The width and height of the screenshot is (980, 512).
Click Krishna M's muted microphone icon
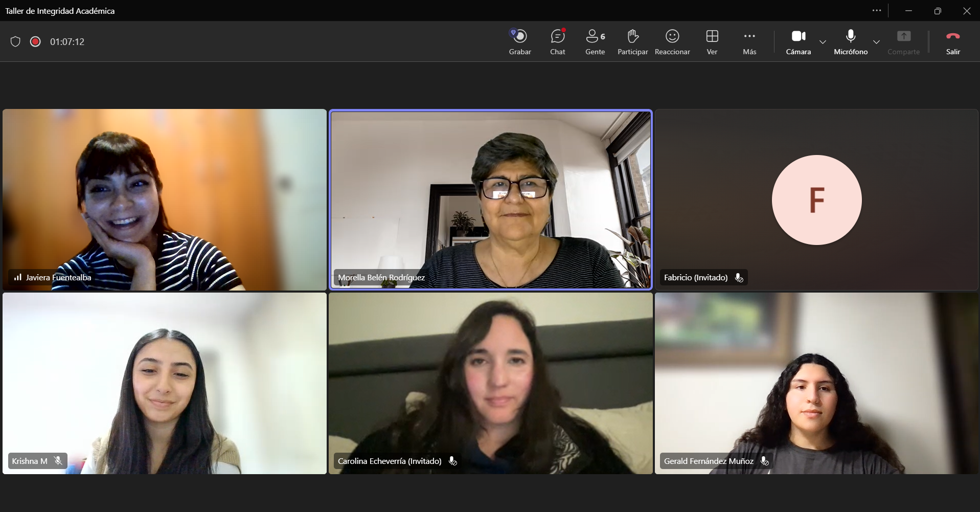click(x=58, y=461)
